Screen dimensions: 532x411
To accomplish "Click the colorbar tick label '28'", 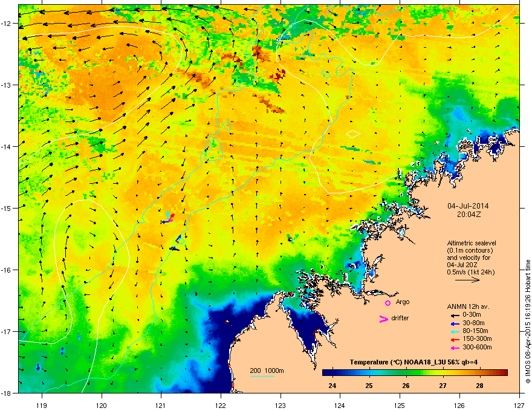I will click(479, 386).
